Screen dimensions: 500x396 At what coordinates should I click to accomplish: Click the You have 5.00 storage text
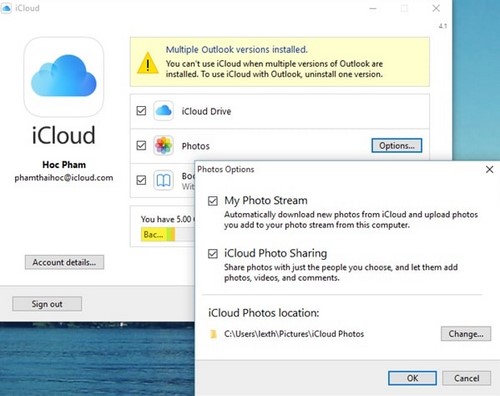click(x=167, y=219)
